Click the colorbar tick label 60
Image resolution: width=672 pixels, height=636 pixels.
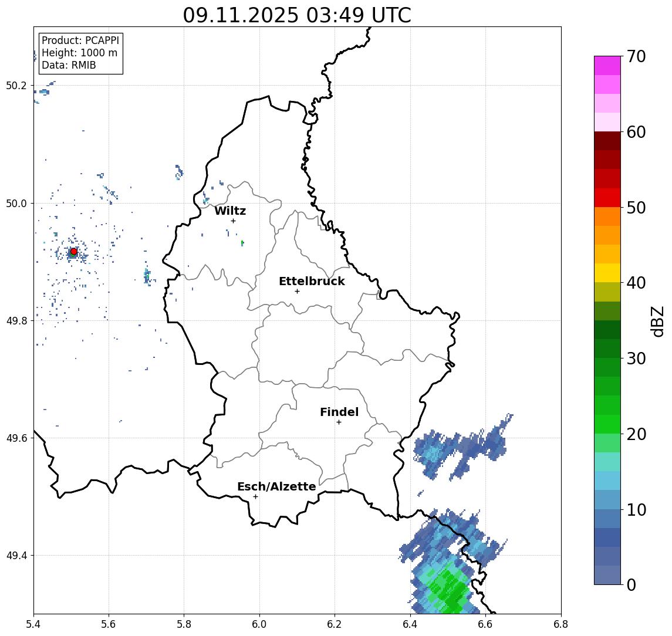[636, 132]
